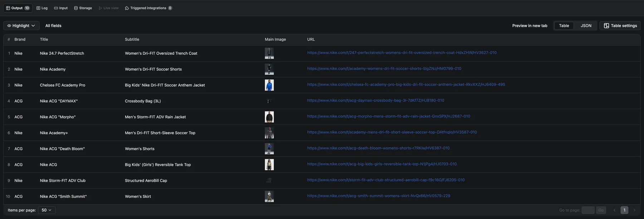Switch to the Storage tab

83,8
